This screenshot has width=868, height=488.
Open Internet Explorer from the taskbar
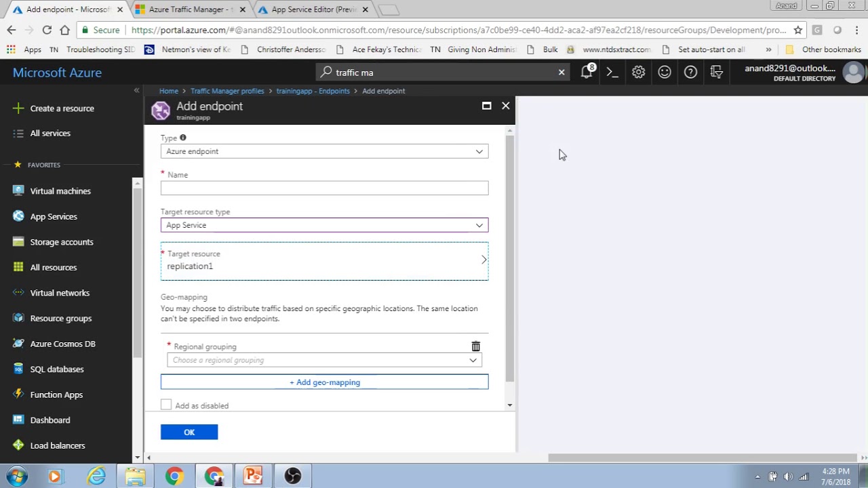pyautogui.click(x=96, y=476)
